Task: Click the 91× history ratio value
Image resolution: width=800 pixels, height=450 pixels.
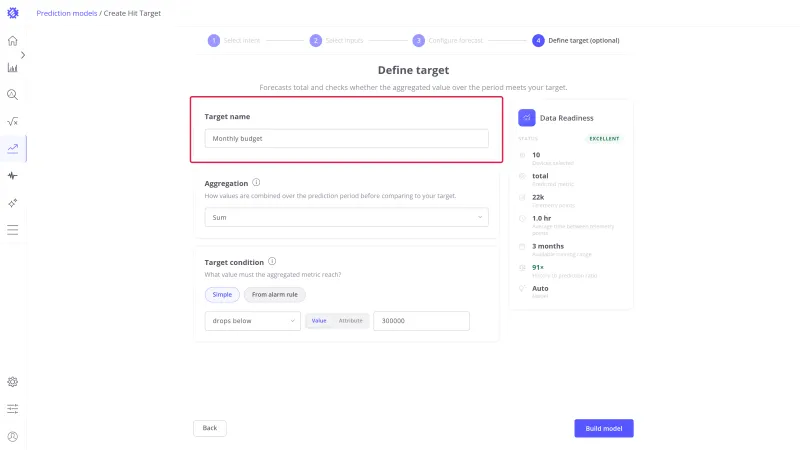Action: tap(538, 267)
